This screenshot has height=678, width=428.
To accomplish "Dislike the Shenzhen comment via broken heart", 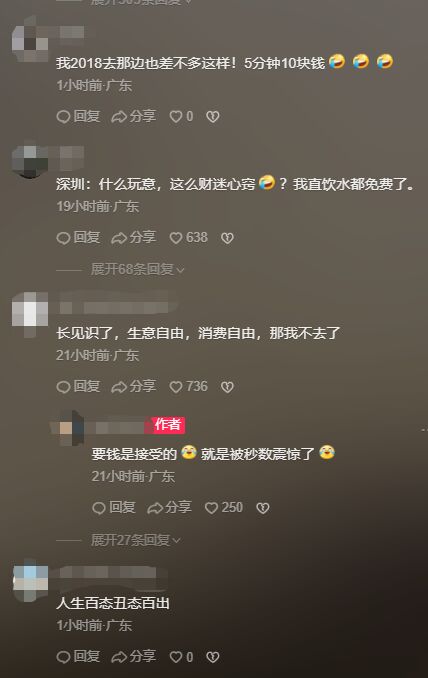I will 227,238.
